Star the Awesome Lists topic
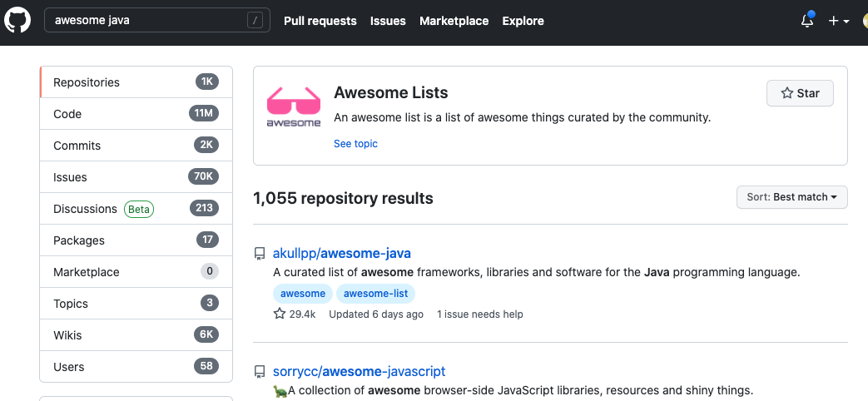 [x=800, y=93]
